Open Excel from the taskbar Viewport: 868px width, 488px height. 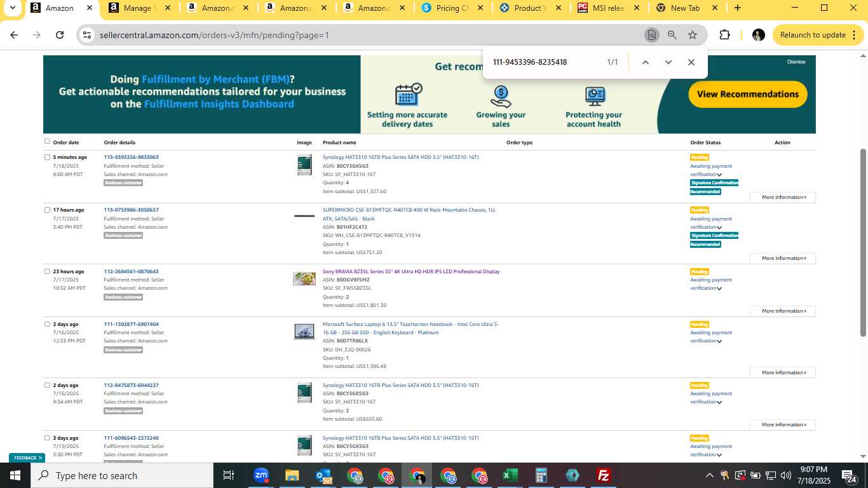[510, 475]
